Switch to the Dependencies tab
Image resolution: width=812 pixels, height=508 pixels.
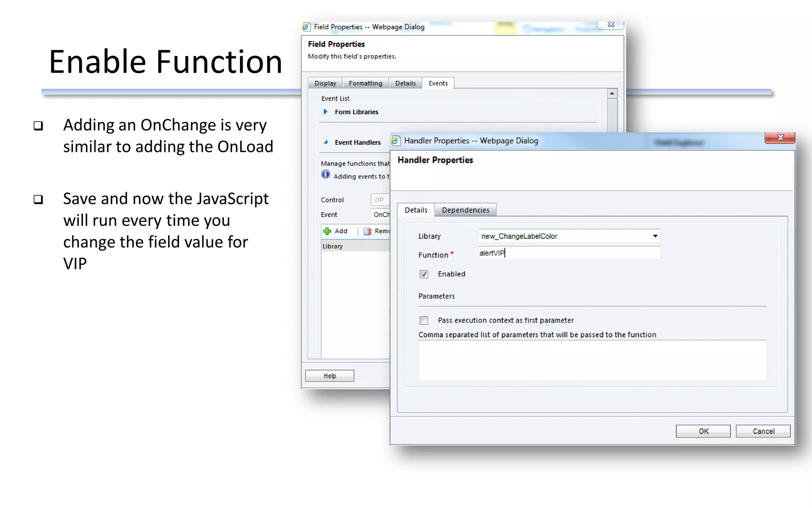click(x=465, y=210)
